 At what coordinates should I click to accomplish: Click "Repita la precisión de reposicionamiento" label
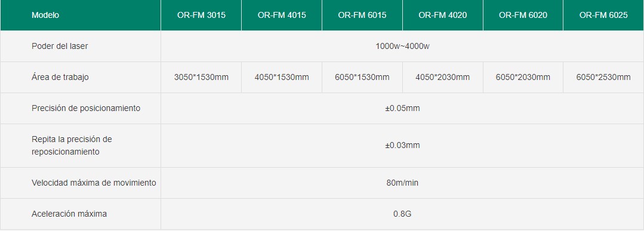tap(72, 146)
